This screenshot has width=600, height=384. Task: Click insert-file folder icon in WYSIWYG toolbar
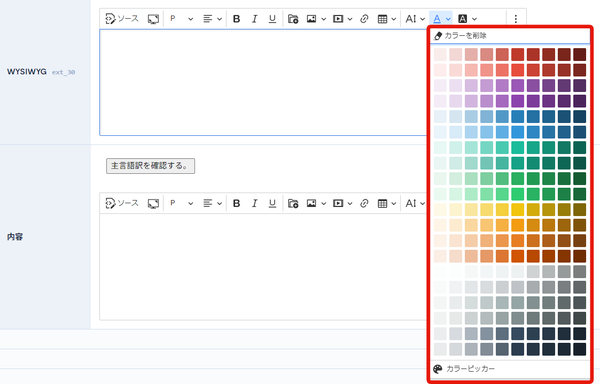click(x=293, y=19)
